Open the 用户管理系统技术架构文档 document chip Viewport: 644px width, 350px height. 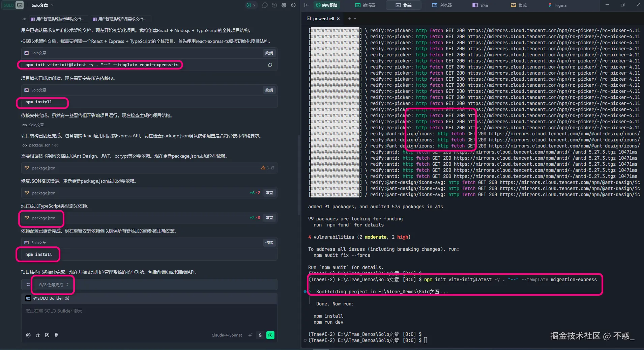coord(59,19)
